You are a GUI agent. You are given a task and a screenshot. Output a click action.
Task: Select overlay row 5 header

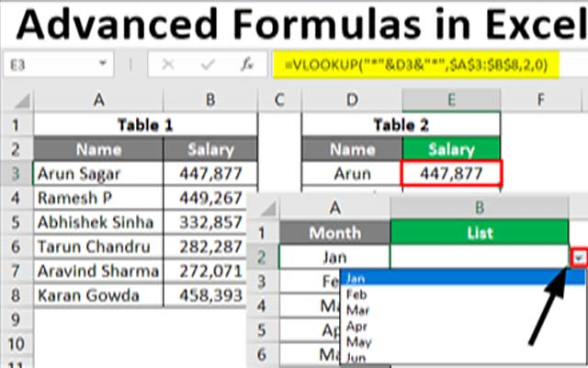262,330
